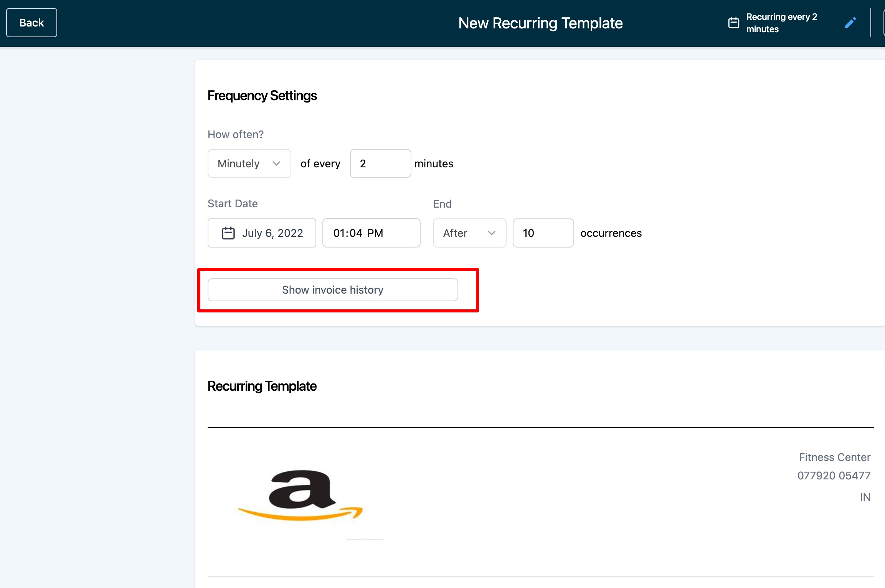The width and height of the screenshot is (885, 588).
Task: Click Show invoice history button
Action: click(x=332, y=290)
